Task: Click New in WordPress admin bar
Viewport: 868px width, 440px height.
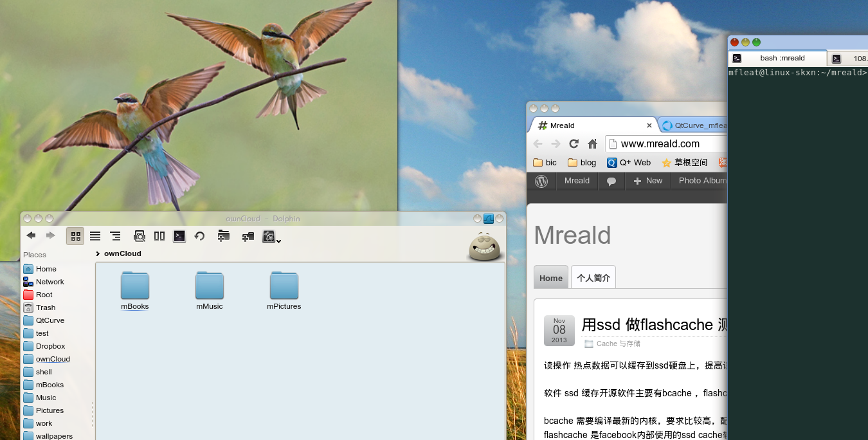Action: [647, 181]
